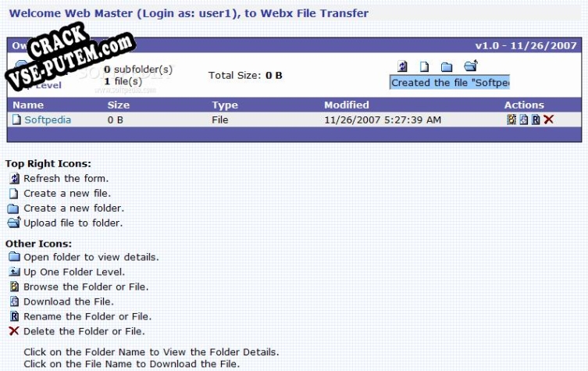Click the Softpedia file page icon in the Name column

(x=16, y=120)
